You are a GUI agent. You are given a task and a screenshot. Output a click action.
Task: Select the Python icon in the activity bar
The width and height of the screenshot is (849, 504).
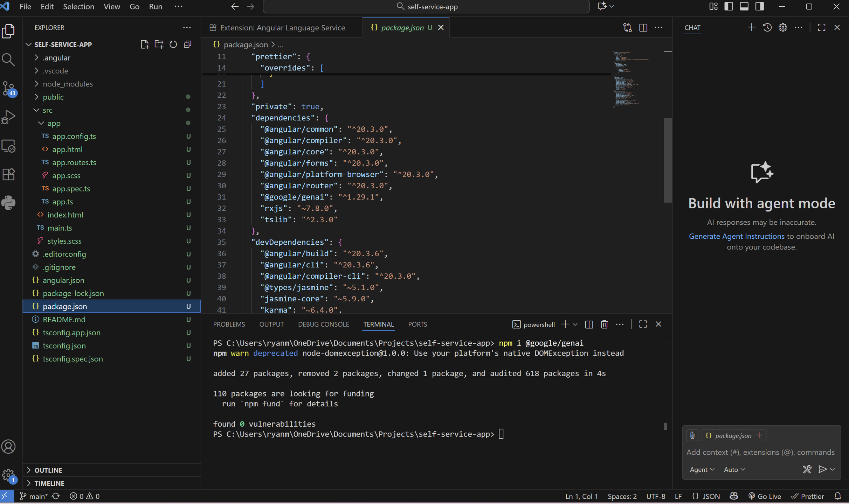8,203
